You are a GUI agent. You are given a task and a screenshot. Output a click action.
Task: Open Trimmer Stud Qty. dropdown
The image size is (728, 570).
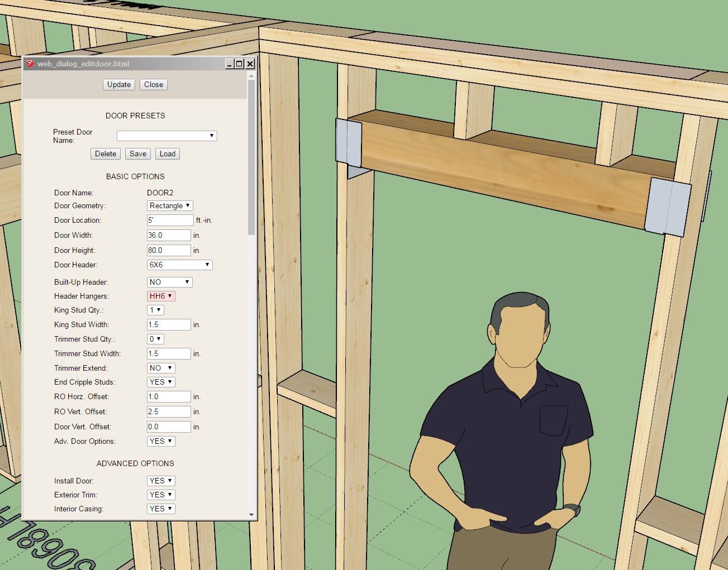click(x=155, y=339)
